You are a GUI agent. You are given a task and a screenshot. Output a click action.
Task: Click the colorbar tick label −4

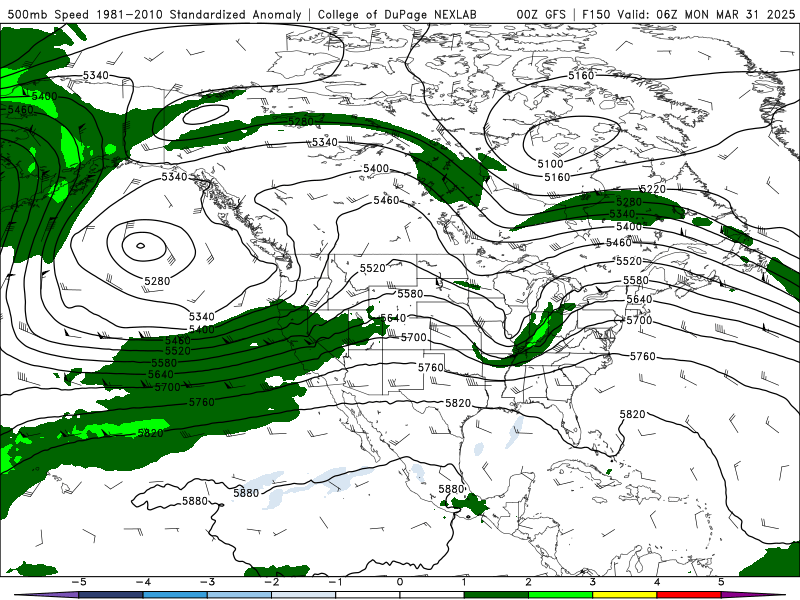pos(143,582)
